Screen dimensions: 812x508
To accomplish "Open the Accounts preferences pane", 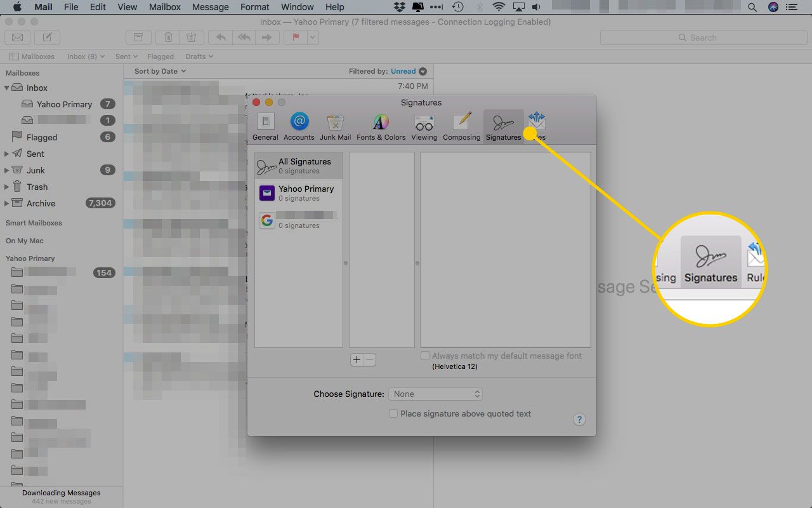I will [299, 126].
